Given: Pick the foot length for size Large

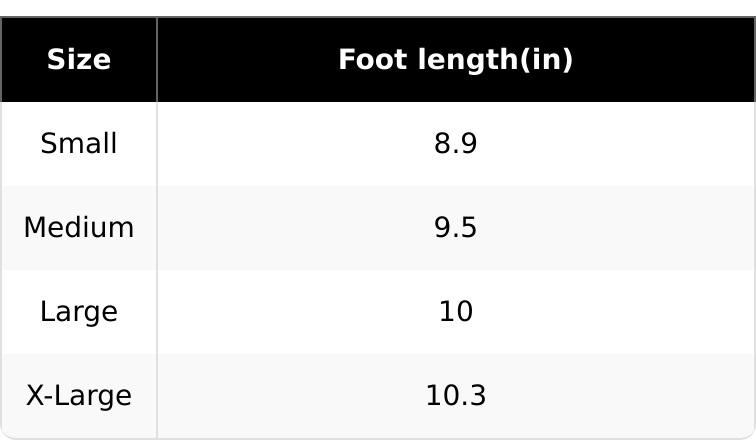Looking at the screenshot, I should 455,312.
